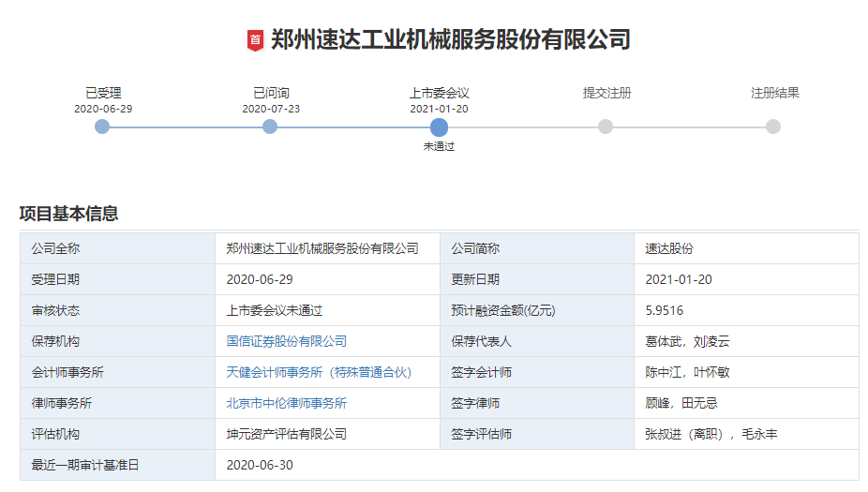Click the 会计师事务所 row label
This screenshot has width=868, height=492.
[x=67, y=372]
